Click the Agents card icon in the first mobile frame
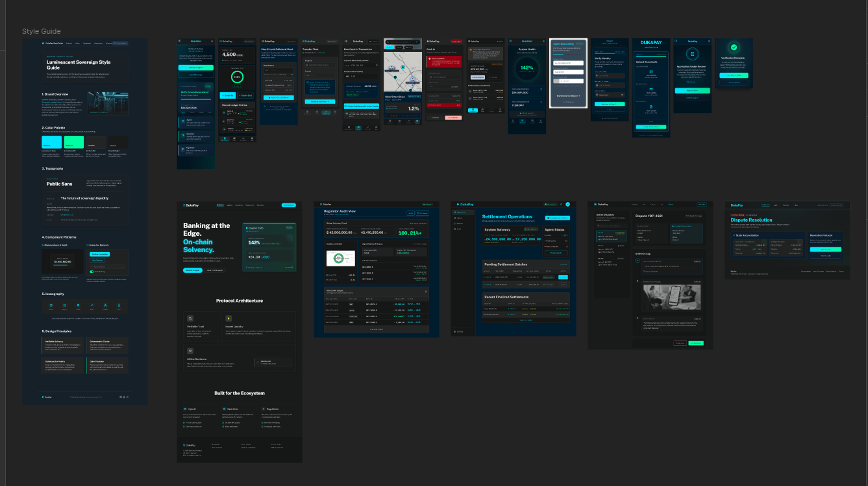Image resolution: width=868 pixels, height=486 pixels. point(182,121)
